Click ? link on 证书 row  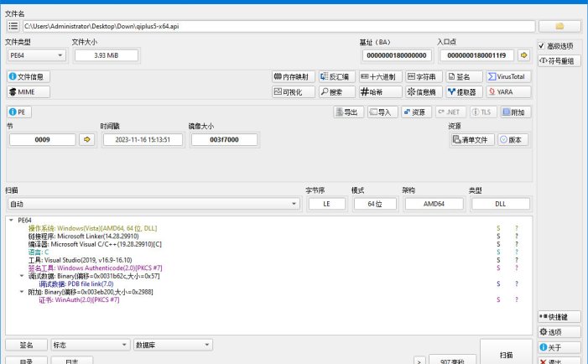tap(517, 299)
